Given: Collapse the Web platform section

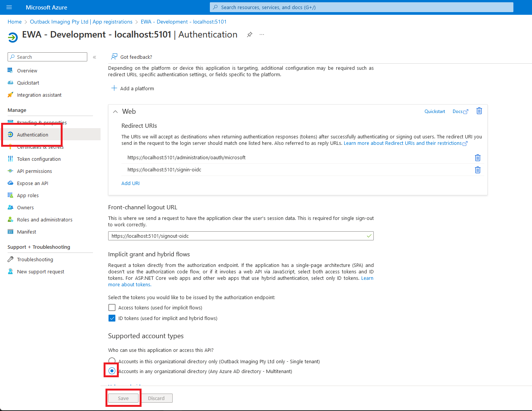Looking at the screenshot, I should (x=115, y=111).
